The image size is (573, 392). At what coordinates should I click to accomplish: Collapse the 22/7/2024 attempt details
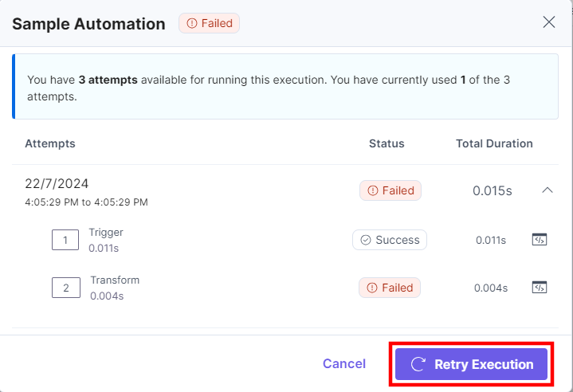point(547,190)
